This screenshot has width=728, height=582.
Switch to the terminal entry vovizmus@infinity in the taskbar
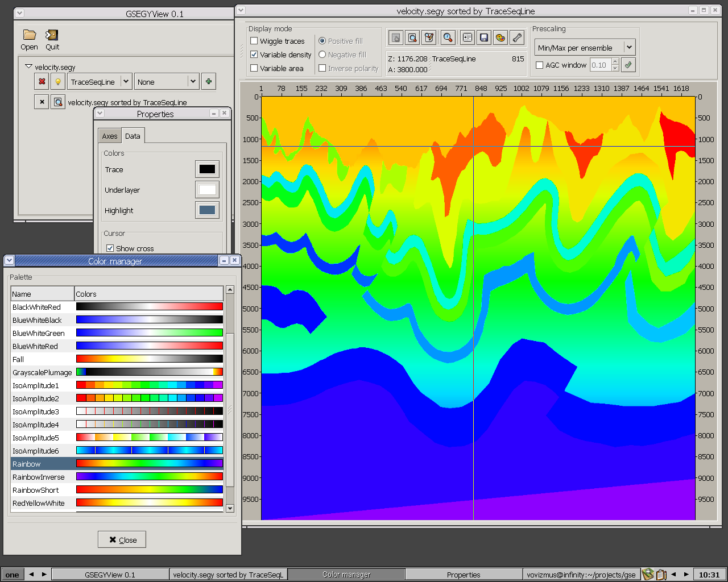coord(581,575)
